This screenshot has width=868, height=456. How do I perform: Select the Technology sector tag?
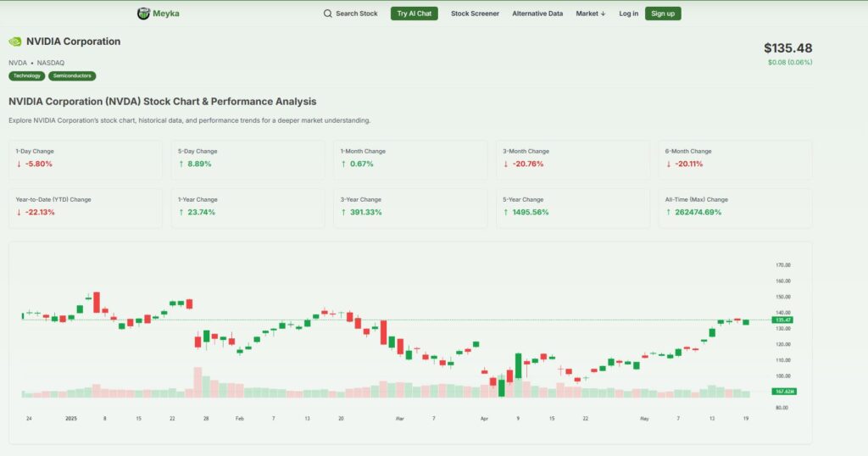click(27, 75)
